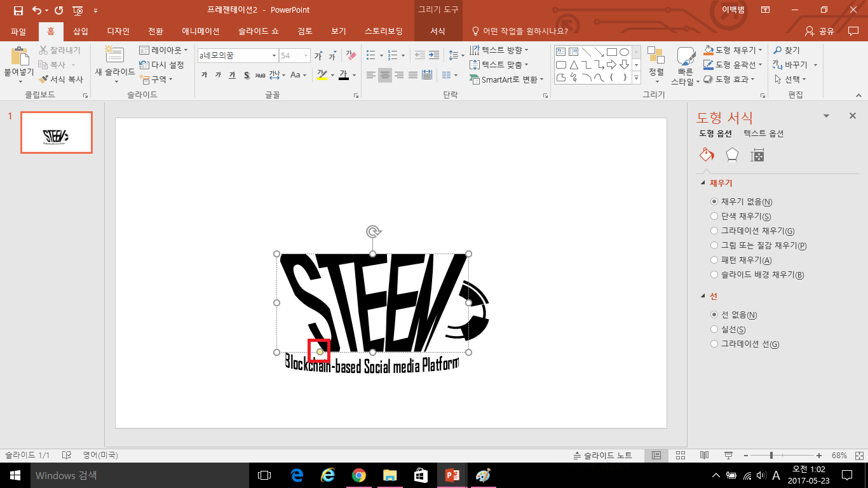The width and height of the screenshot is (868, 488).
Task: Click the black font color button
Action: pyautogui.click(x=343, y=75)
